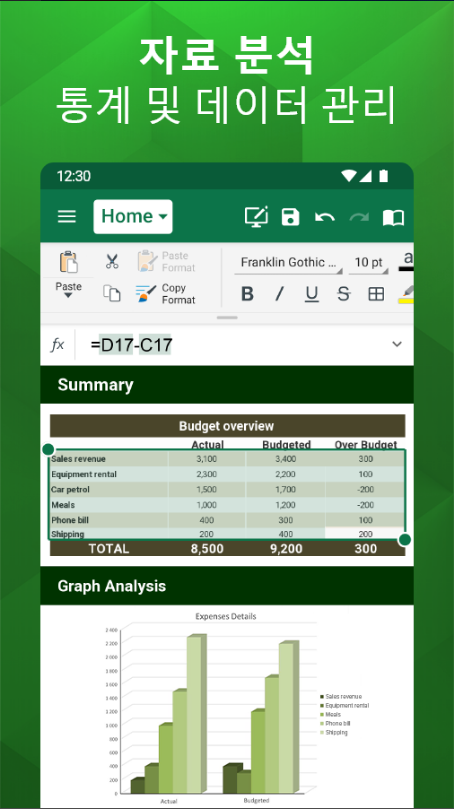Select the Budgeted column header
Screen dimensions: 454x809
[286, 444]
